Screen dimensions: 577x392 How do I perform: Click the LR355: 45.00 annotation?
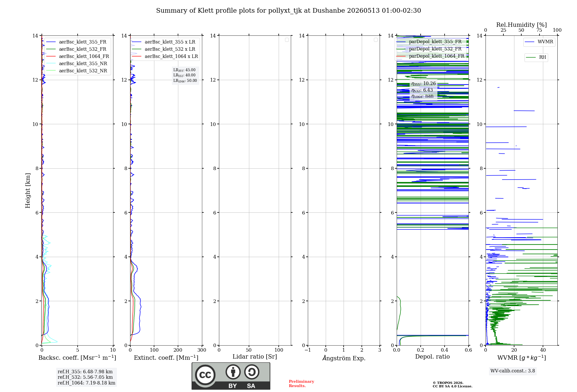(x=184, y=70)
